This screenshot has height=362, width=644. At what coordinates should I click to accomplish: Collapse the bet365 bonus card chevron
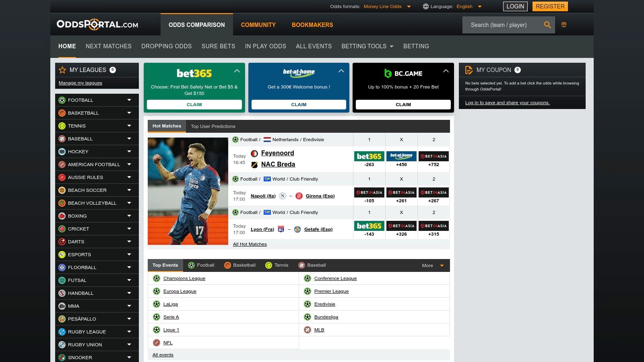click(x=237, y=71)
